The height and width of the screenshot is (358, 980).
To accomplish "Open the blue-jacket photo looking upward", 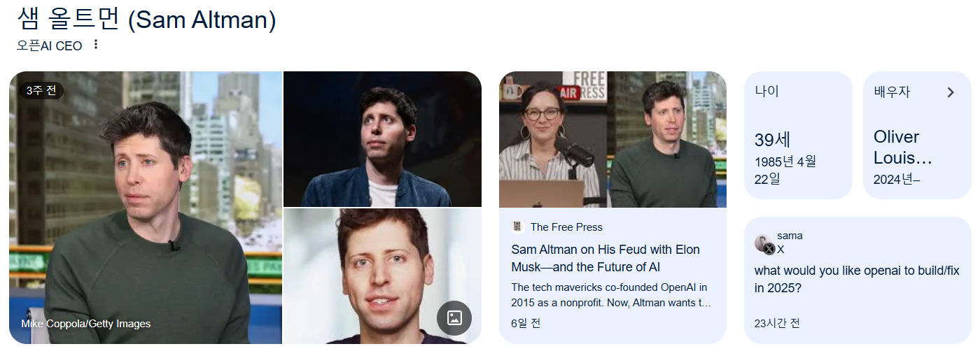I will pos(382,139).
